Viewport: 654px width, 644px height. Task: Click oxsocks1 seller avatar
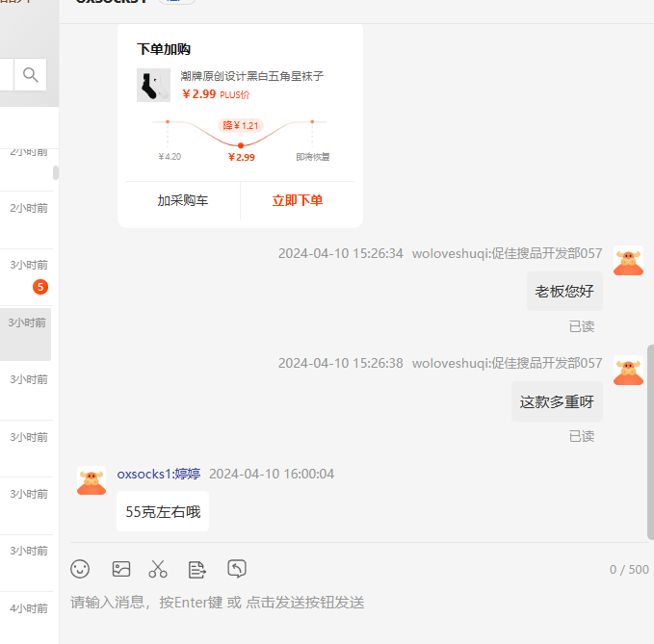click(92, 481)
